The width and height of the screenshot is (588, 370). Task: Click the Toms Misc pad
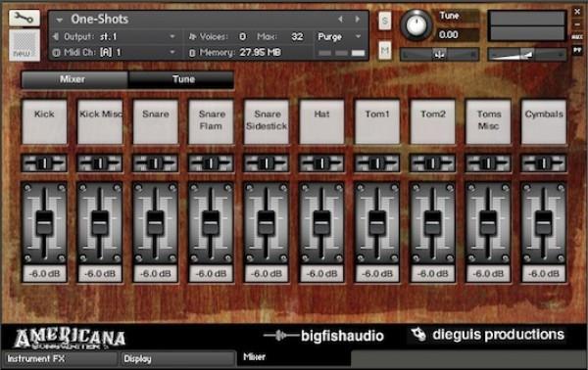(x=488, y=121)
